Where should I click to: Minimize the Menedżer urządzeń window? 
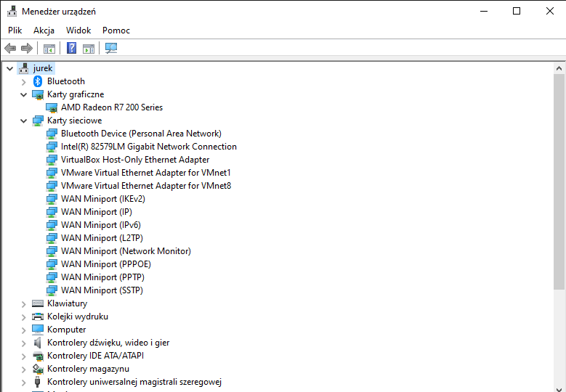(x=484, y=11)
